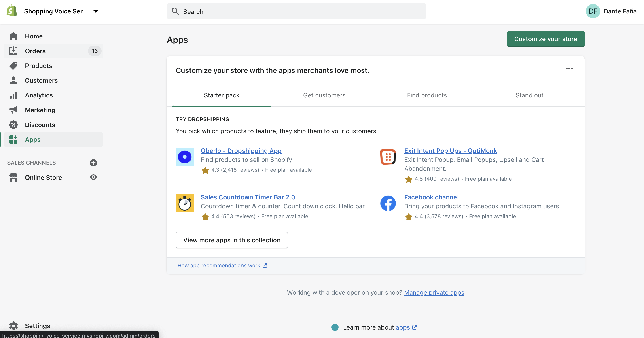The height and width of the screenshot is (338, 644).
Task: Click the Apps grid icon
Action: pos(13,139)
